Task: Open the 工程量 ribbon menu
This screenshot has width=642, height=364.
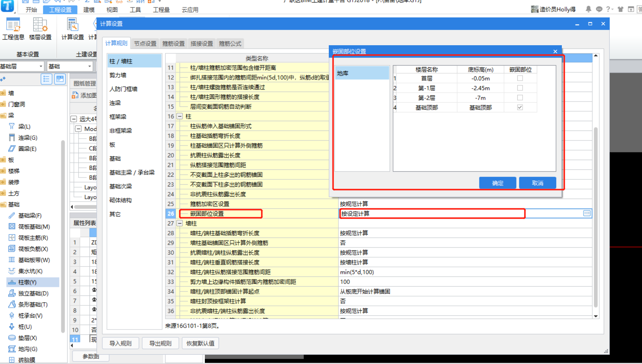Action: pos(161,10)
